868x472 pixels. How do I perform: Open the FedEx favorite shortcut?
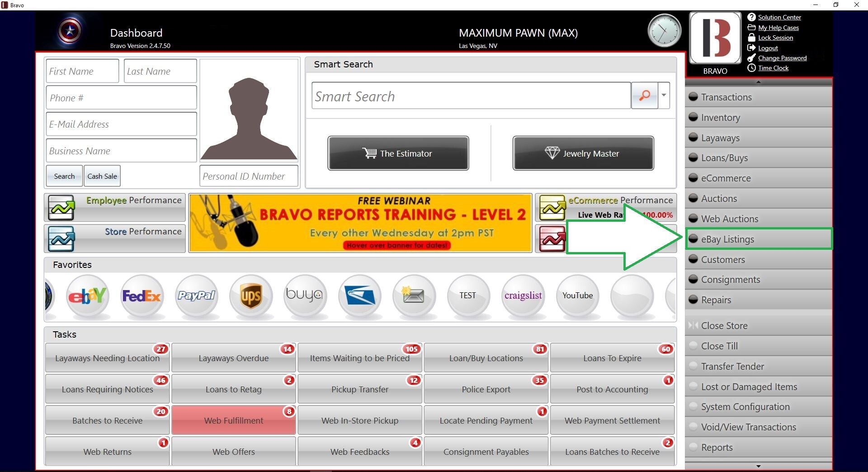point(142,296)
